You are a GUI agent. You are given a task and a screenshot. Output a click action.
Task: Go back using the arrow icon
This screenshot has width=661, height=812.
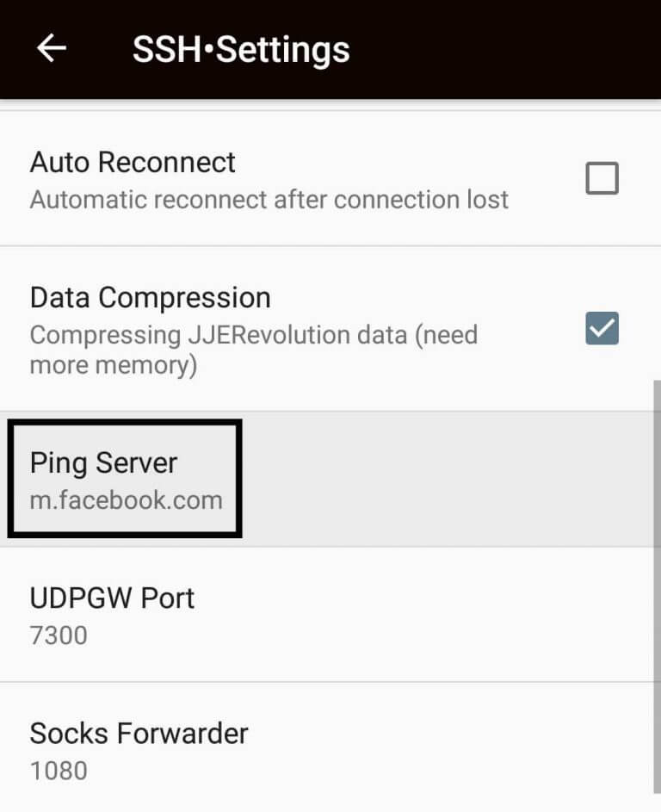[52, 49]
